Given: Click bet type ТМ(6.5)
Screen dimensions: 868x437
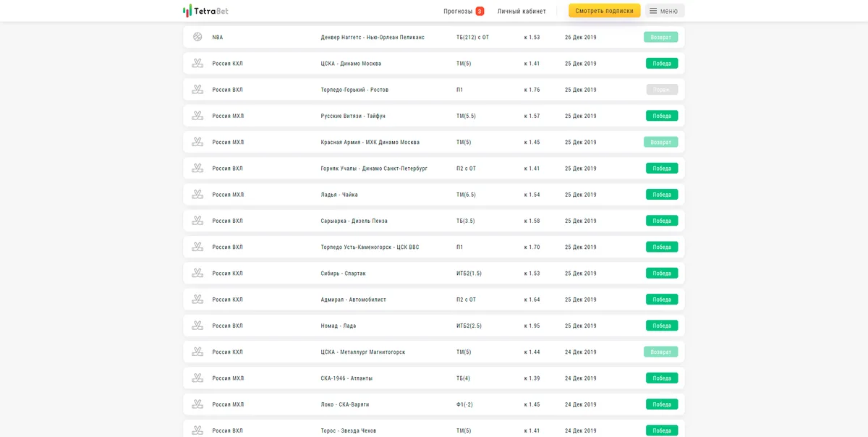Looking at the screenshot, I should tap(467, 195).
